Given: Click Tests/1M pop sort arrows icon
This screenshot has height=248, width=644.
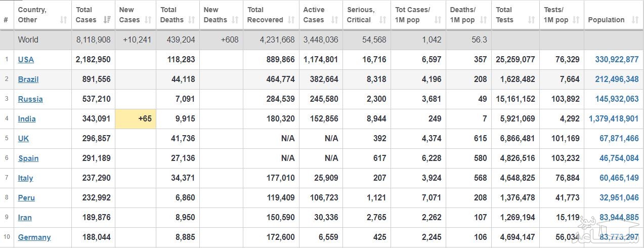Looking at the screenshot, I should (576, 20).
